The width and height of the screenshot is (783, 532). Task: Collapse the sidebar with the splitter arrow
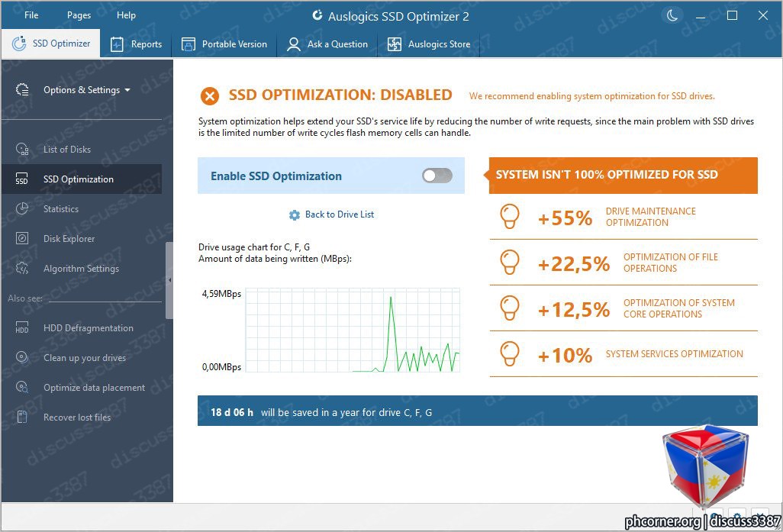coord(169,280)
